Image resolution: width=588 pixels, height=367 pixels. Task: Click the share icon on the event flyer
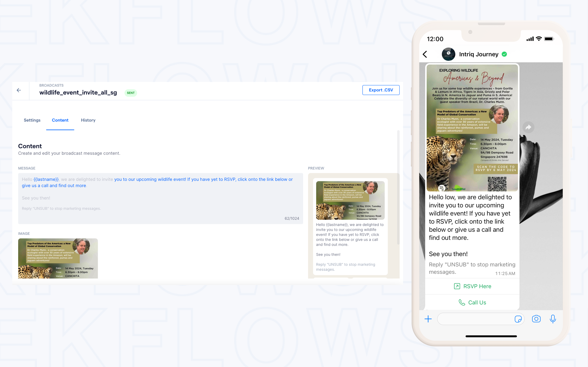click(x=528, y=127)
